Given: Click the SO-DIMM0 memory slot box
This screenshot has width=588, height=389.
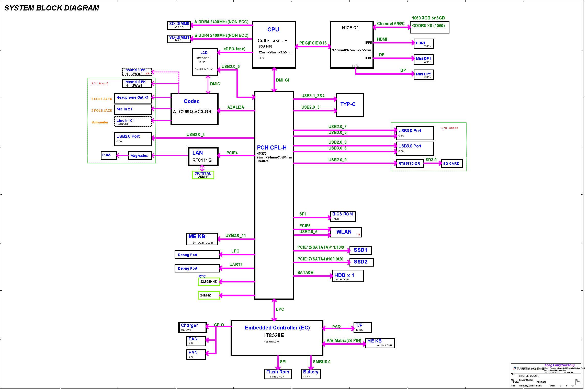Looking at the screenshot, I should coord(179,25).
